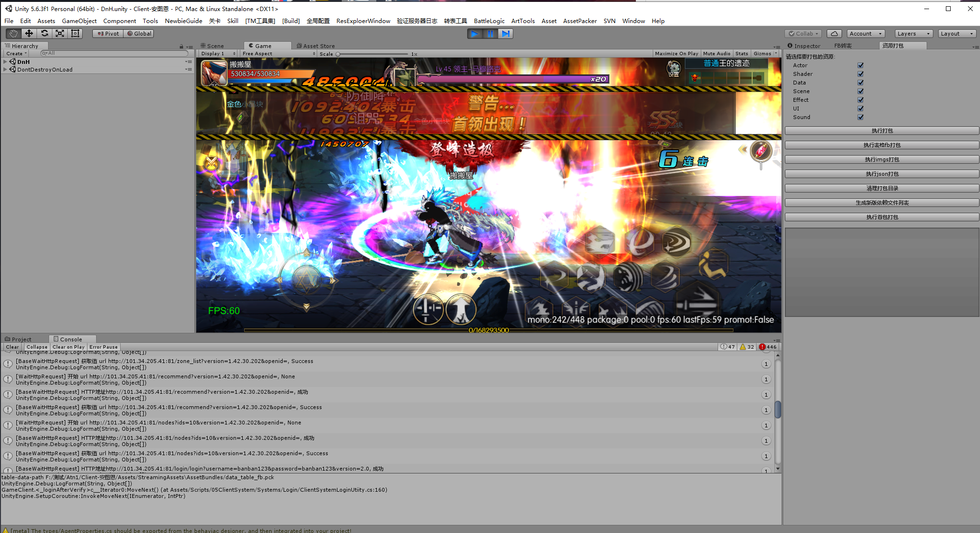980x533 pixels.
Task: Switch to the Project tab
Action: pos(18,339)
